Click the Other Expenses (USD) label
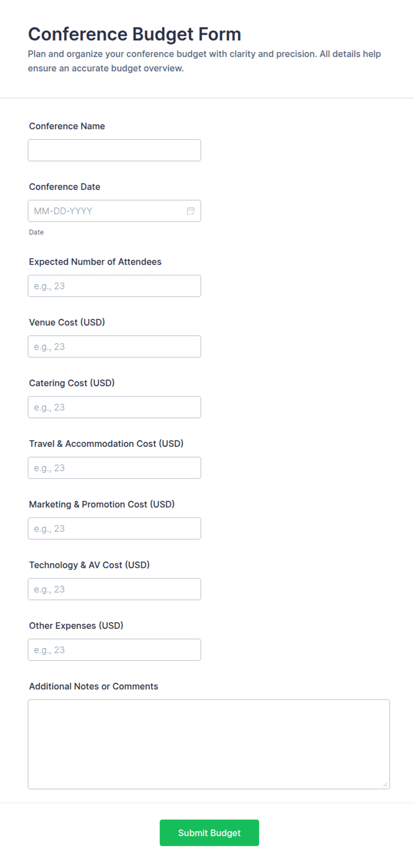This screenshot has width=414, height=868. coord(76,626)
